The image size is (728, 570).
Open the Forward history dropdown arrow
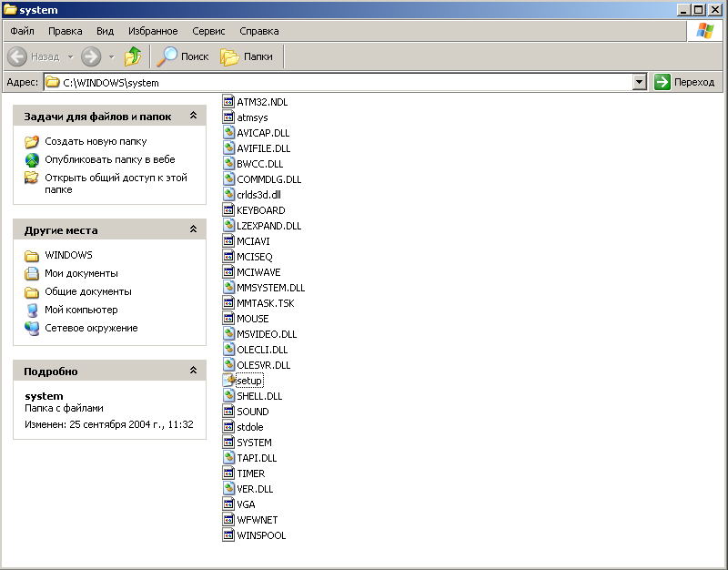pos(111,57)
